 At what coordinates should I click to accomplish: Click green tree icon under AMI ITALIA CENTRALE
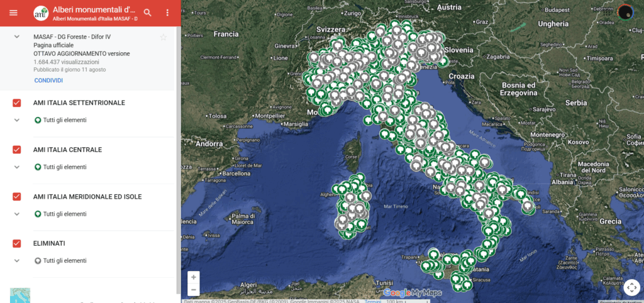(x=38, y=167)
